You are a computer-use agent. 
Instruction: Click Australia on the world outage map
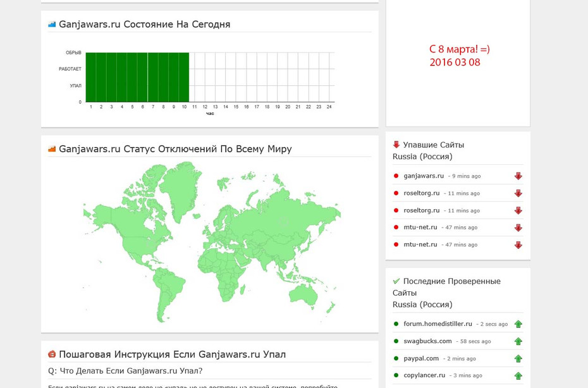(x=303, y=294)
